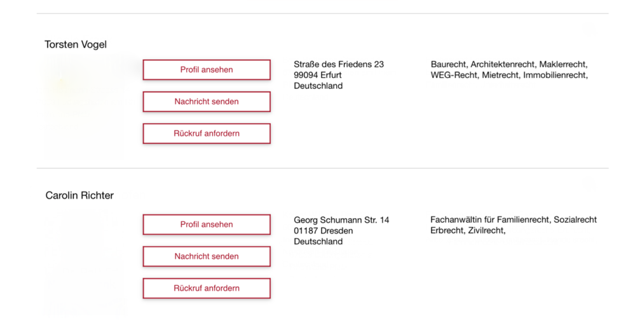Request a callback from Torsten Vogel
This screenshot has height=321, width=644.
(x=207, y=133)
